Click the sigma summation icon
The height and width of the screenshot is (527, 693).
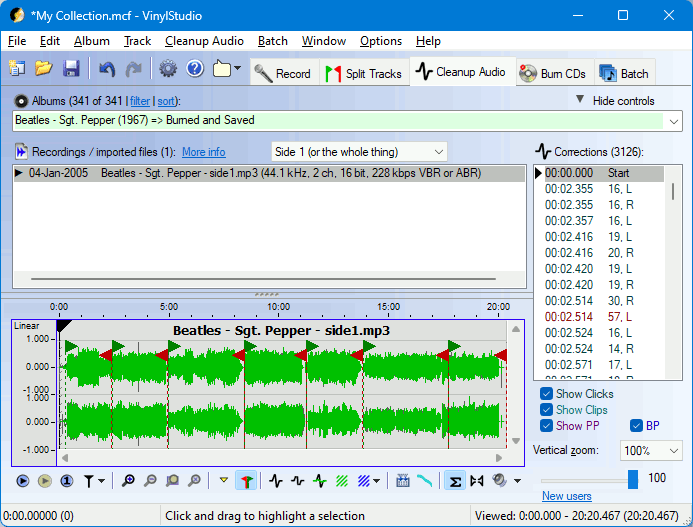point(453,481)
